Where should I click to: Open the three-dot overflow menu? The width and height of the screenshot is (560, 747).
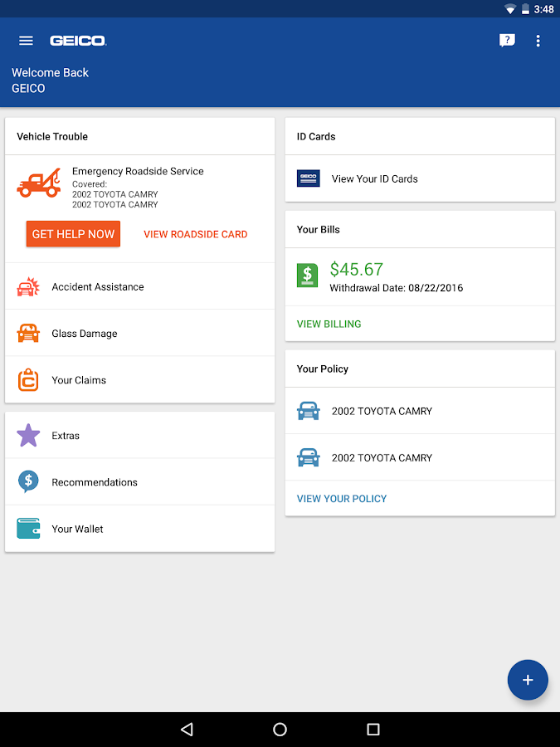point(538,41)
